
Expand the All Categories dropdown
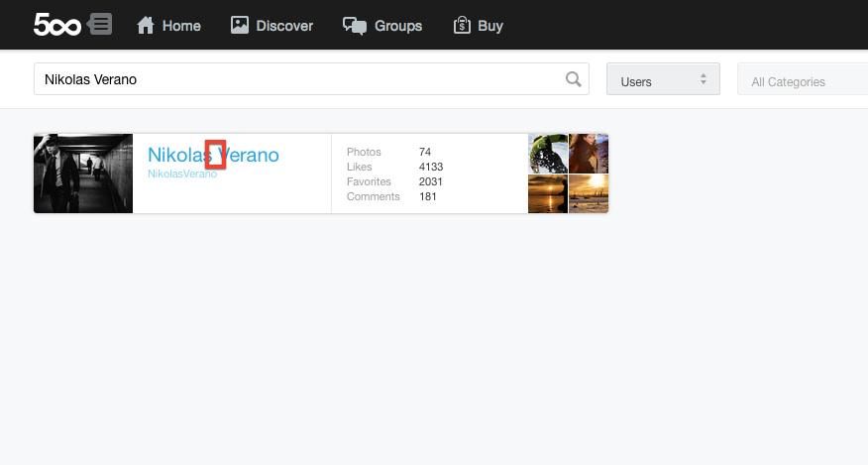[x=801, y=81]
